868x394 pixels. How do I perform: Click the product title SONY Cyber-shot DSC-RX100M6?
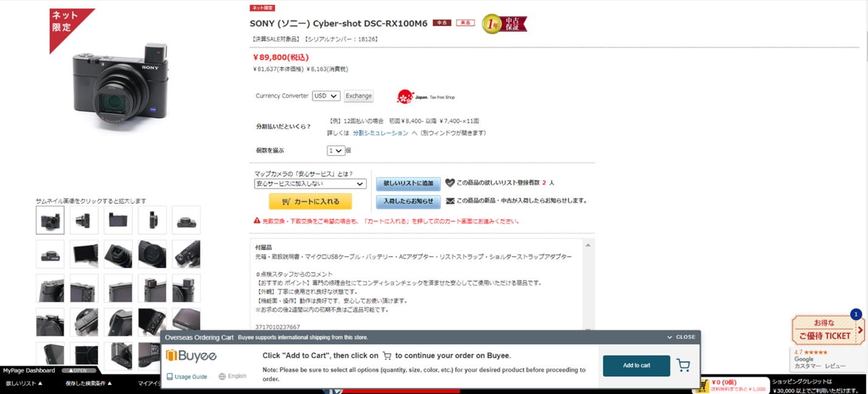(339, 24)
